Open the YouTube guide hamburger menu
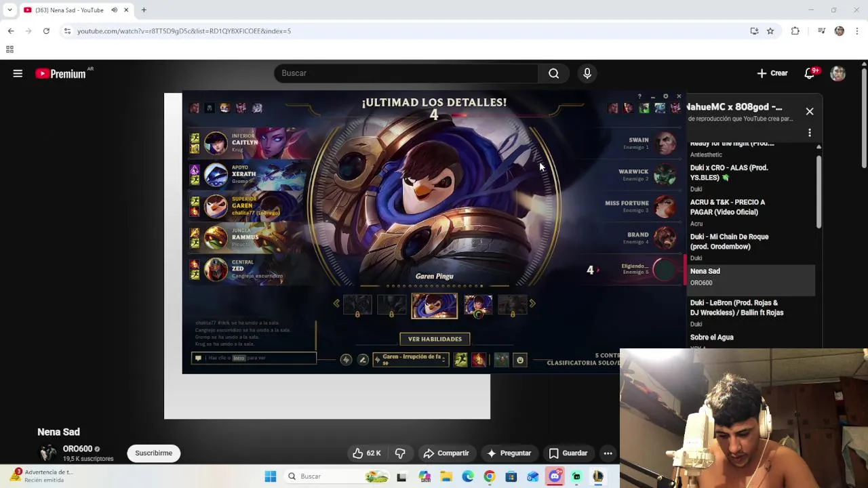This screenshot has width=868, height=488. [18, 73]
